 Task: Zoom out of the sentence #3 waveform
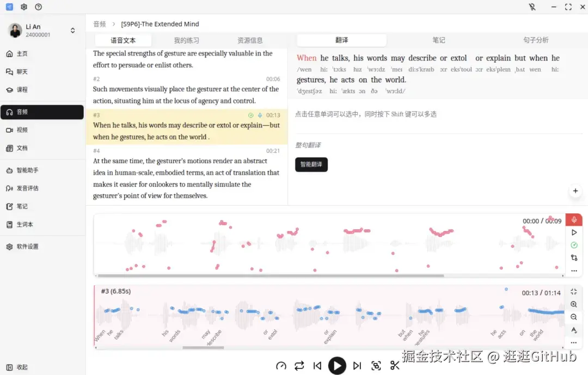tap(574, 317)
